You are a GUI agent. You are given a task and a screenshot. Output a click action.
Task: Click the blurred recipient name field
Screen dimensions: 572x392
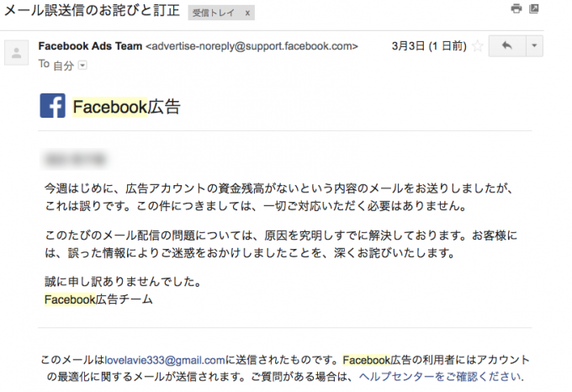76,159
